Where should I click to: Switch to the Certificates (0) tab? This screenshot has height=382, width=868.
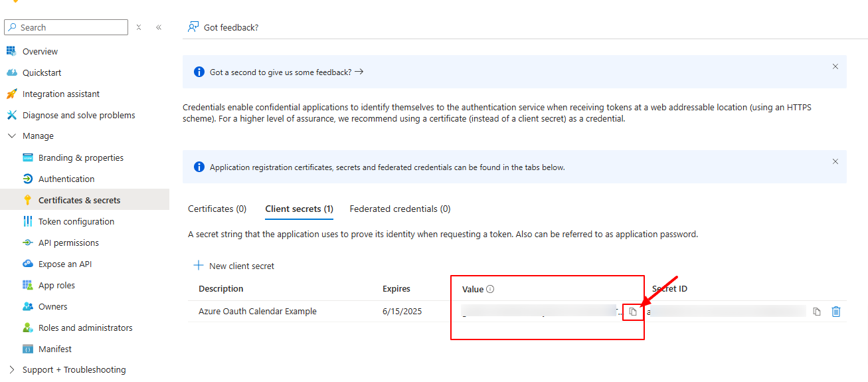tap(217, 209)
